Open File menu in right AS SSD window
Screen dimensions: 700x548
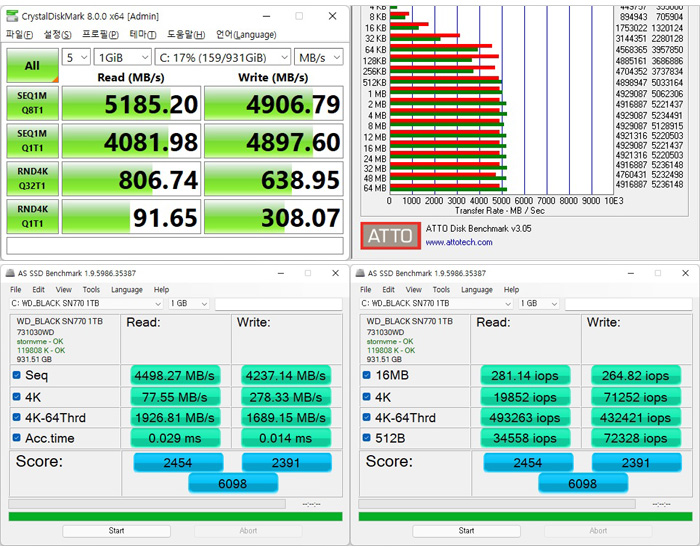366,290
